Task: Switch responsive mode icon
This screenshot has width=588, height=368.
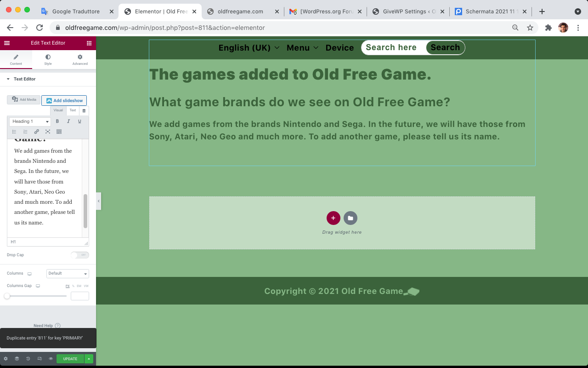Action: tap(40, 359)
